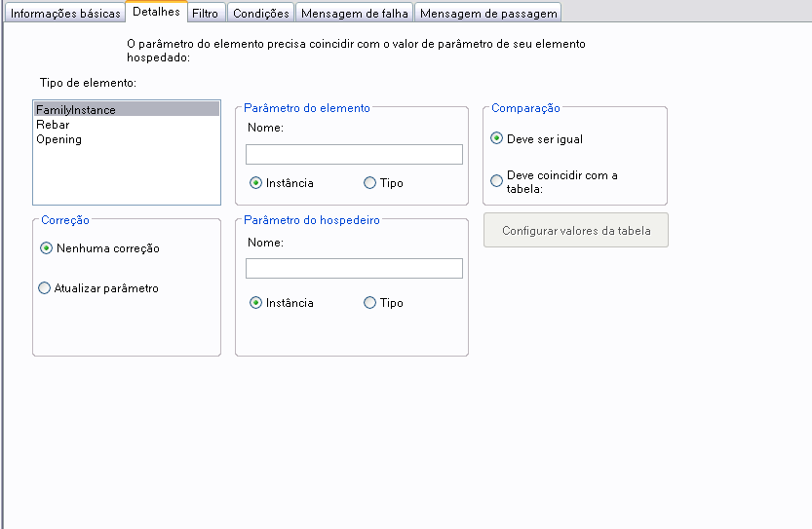Select Instância for Parâmetro do elemento
The width and height of the screenshot is (812, 529).
click(256, 183)
